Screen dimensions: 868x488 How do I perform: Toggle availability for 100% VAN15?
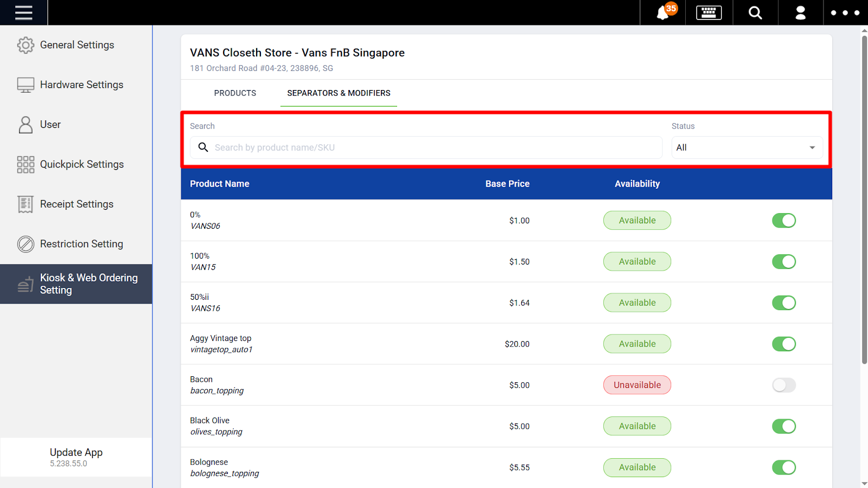pyautogui.click(x=784, y=262)
